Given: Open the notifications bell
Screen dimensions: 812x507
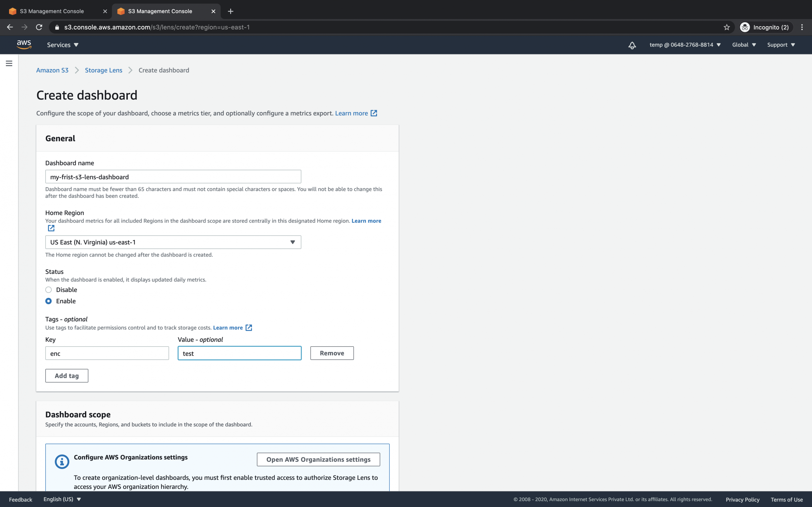Looking at the screenshot, I should click(x=632, y=45).
